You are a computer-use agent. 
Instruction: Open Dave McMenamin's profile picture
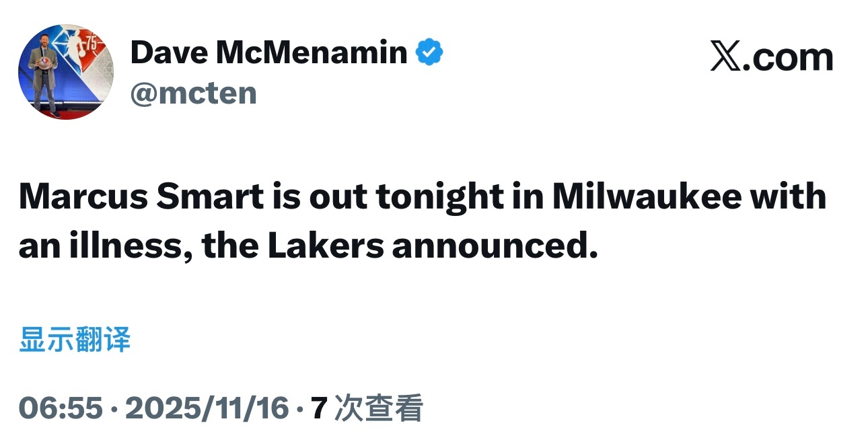pyautogui.click(x=66, y=72)
